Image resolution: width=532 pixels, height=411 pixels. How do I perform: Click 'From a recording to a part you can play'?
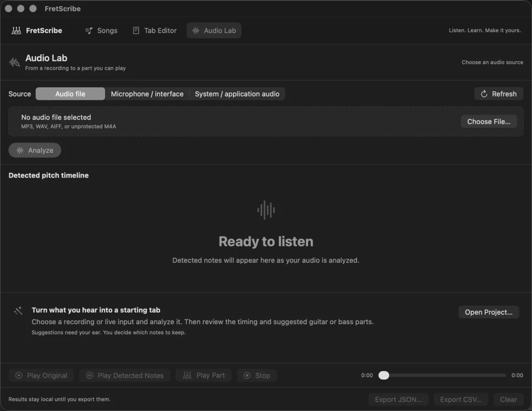coord(75,68)
